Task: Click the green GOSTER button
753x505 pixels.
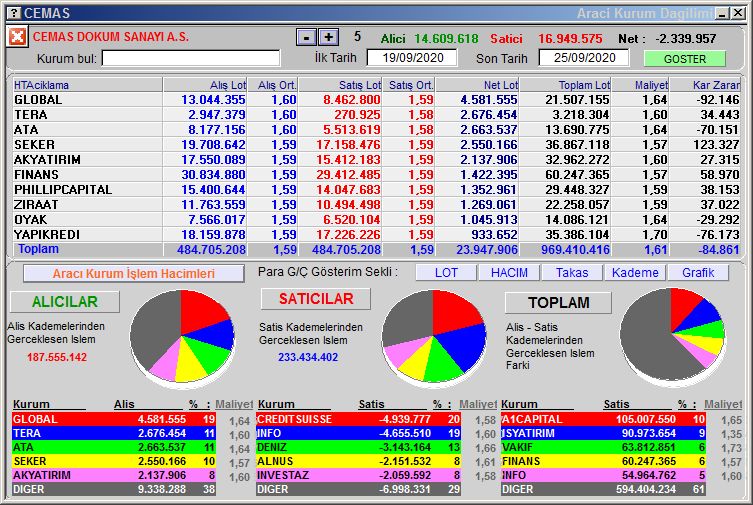Action: coord(685,59)
